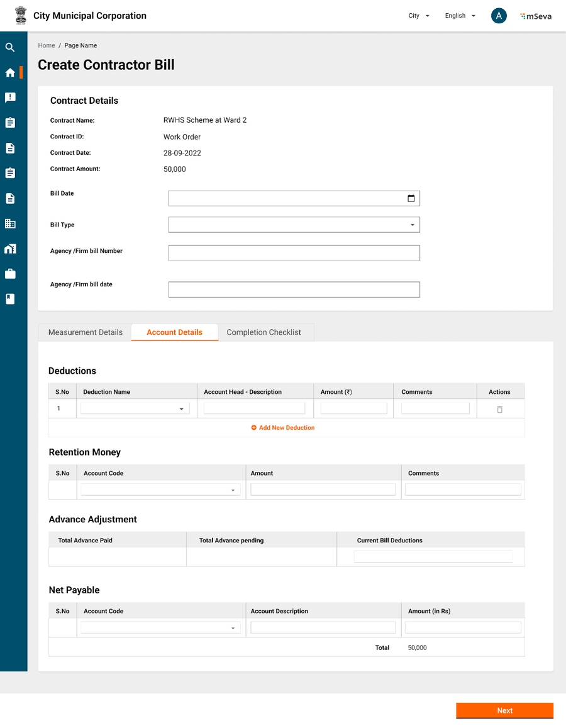566x728 pixels.
Task: Click the search icon in the sidebar
Action: point(10,47)
